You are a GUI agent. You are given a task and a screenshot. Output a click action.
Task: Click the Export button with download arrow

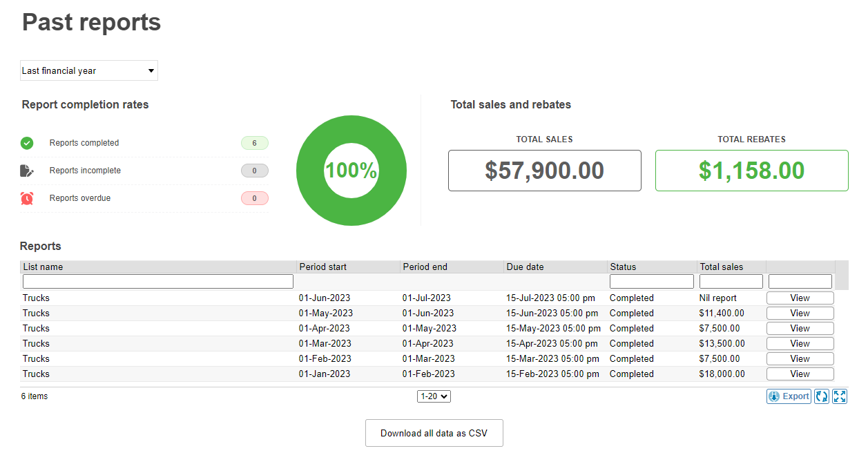point(789,396)
